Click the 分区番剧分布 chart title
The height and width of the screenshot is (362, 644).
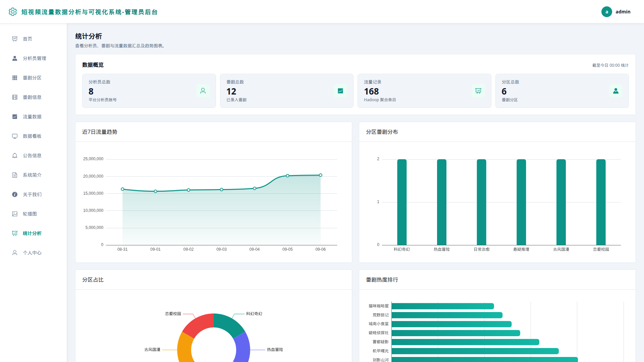pos(382,132)
